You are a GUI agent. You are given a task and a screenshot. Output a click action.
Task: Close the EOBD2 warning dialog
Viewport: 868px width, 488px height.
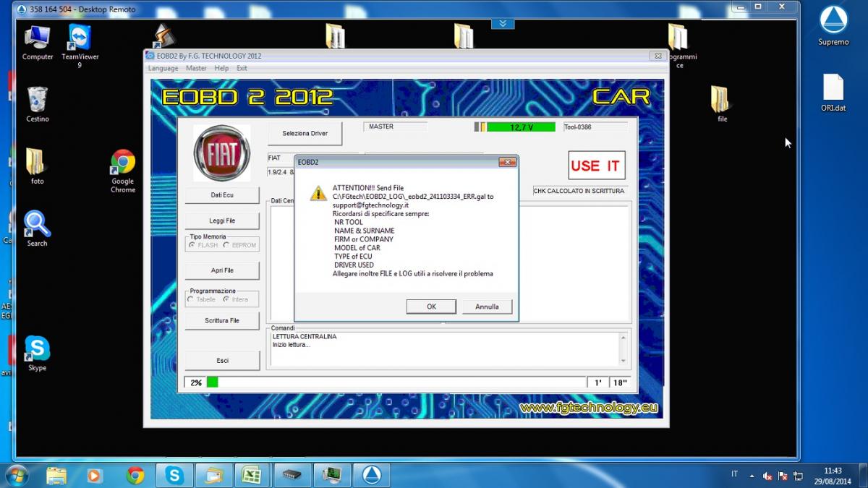click(x=507, y=162)
